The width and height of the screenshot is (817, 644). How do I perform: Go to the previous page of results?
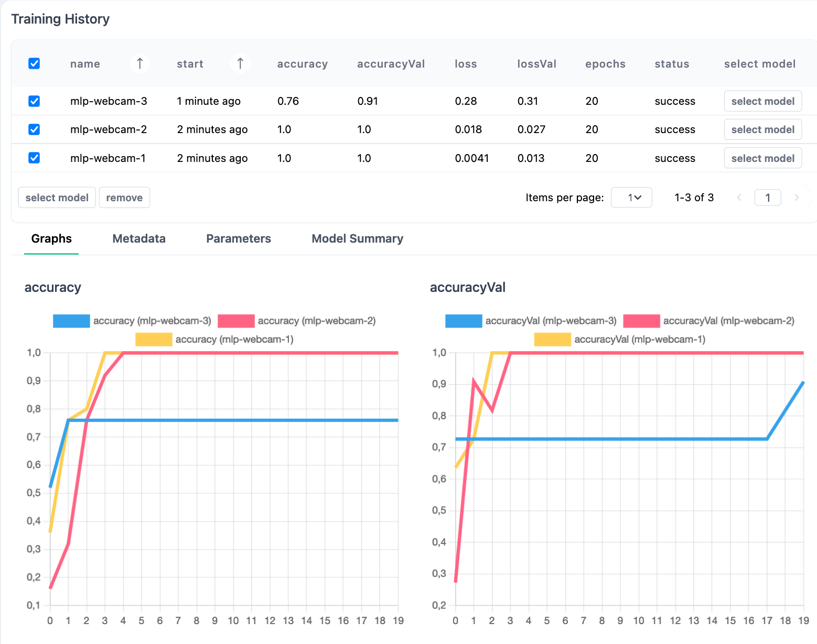coord(739,198)
